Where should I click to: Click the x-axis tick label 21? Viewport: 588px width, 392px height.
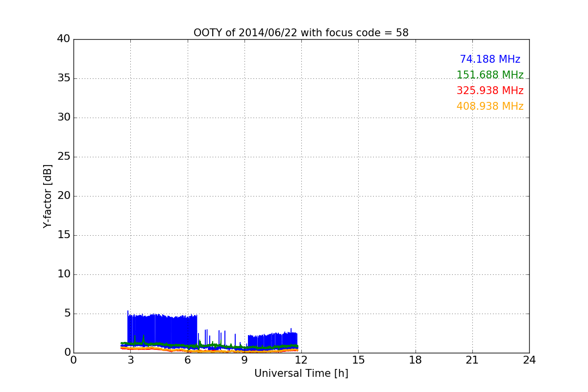pos(472,360)
